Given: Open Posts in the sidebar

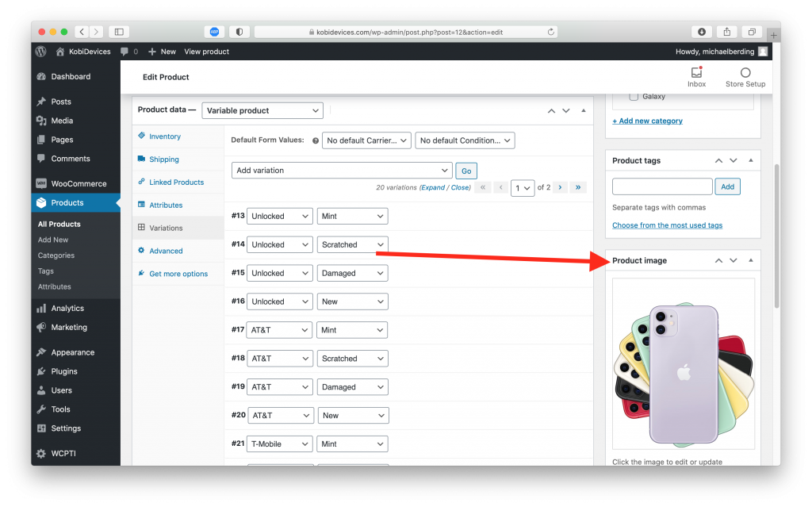Looking at the screenshot, I should click(x=75, y=102).
